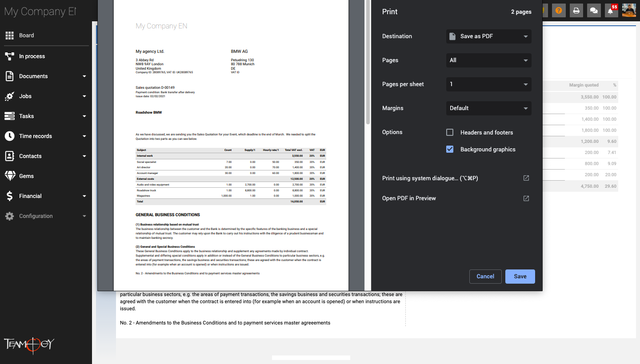Click the quotation page in the print preview
Image resolution: width=640 pixels, height=364 pixels.
pyautogui.click(x=231, y=145)
